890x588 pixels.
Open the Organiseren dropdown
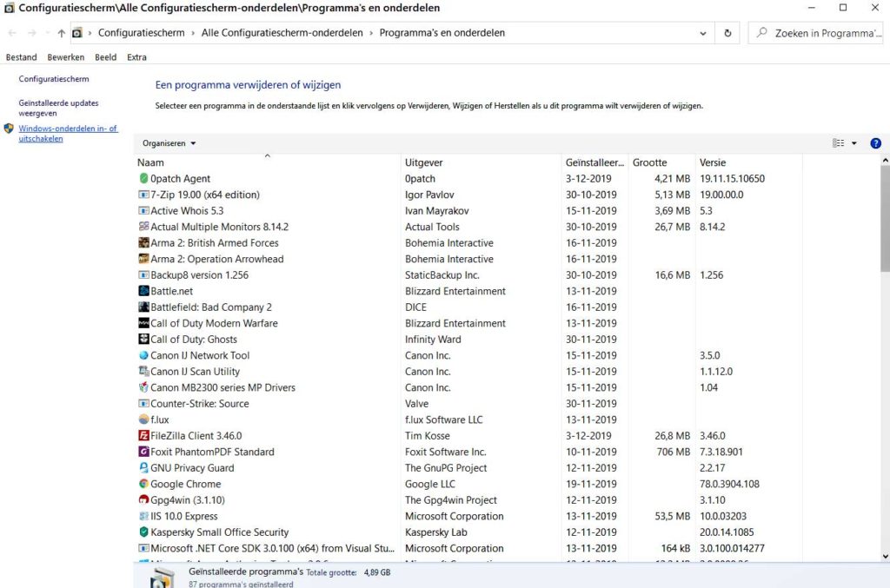tap(169, 143)
